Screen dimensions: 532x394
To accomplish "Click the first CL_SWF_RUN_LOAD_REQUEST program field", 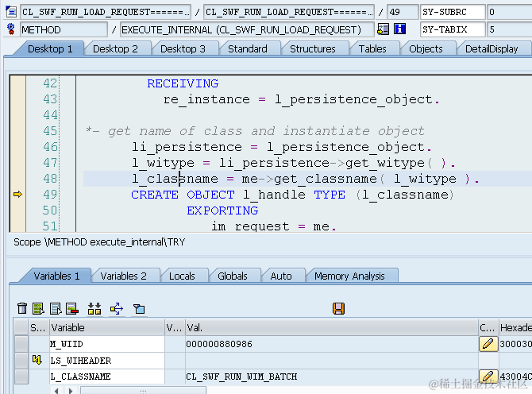I will pyautogui.click(x=106, y=12).
